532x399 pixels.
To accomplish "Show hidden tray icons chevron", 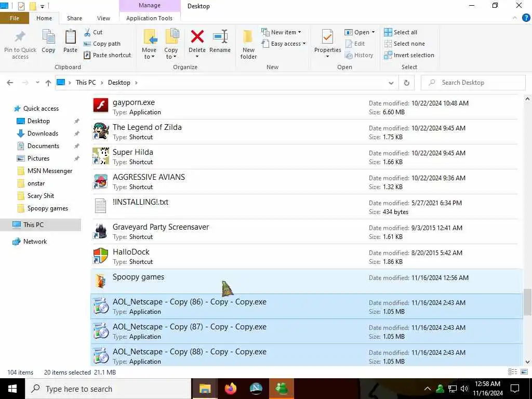I will click(x=428, y=389).
